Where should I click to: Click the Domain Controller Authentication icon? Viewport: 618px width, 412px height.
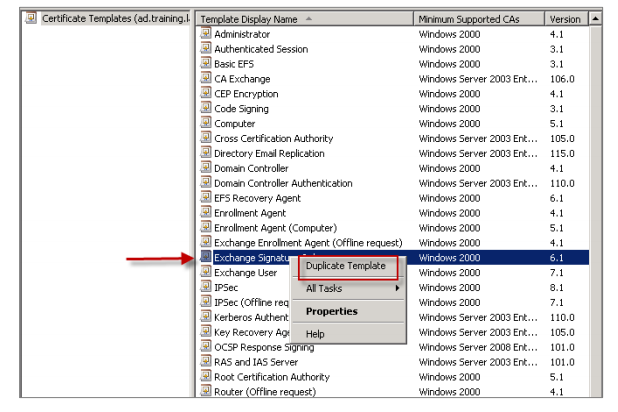206,182
